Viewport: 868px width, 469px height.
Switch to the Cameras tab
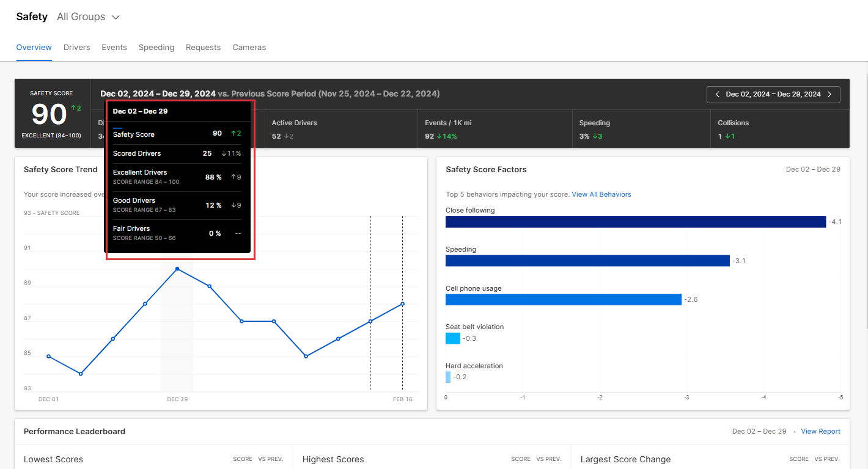249,48
